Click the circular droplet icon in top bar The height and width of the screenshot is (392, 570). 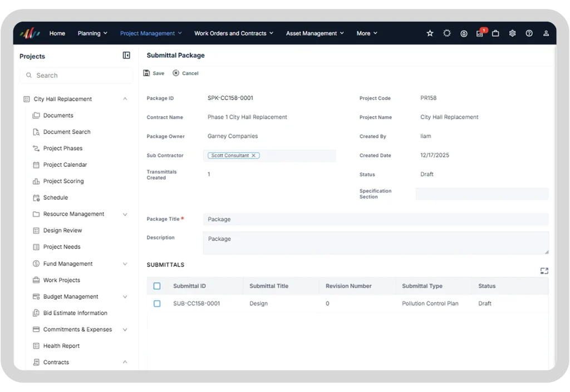(x=464, y=34)
